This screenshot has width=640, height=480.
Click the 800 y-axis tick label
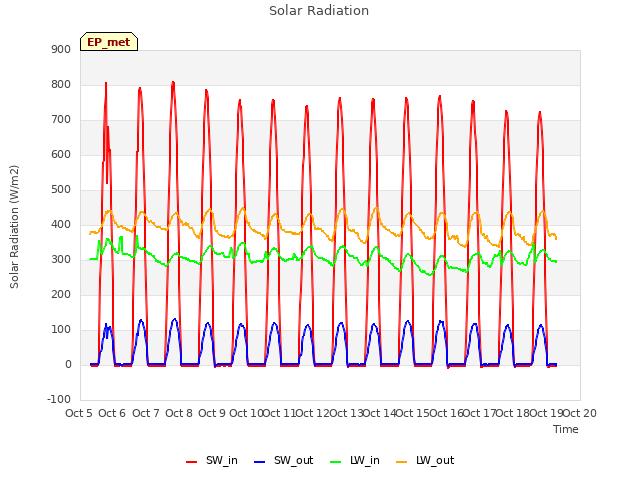tap(61, 84)
